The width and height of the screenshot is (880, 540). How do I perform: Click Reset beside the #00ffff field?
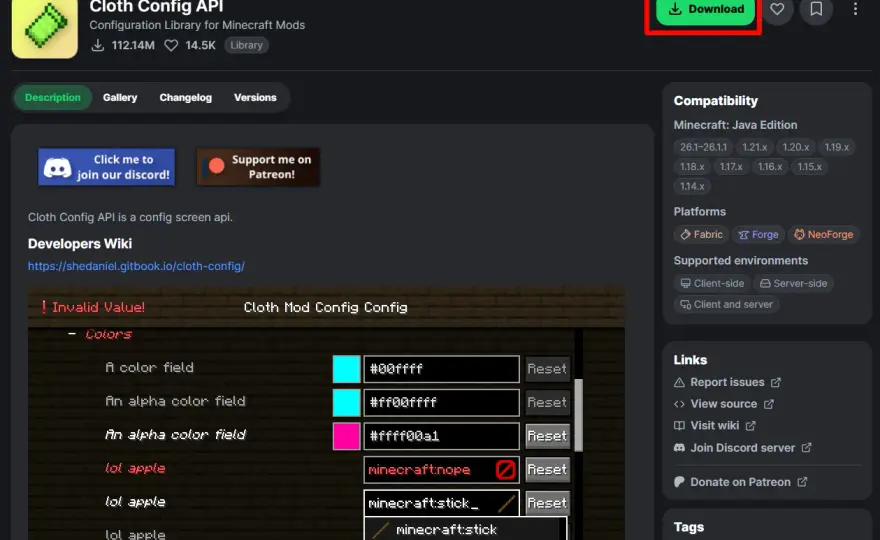pos(547,369)
